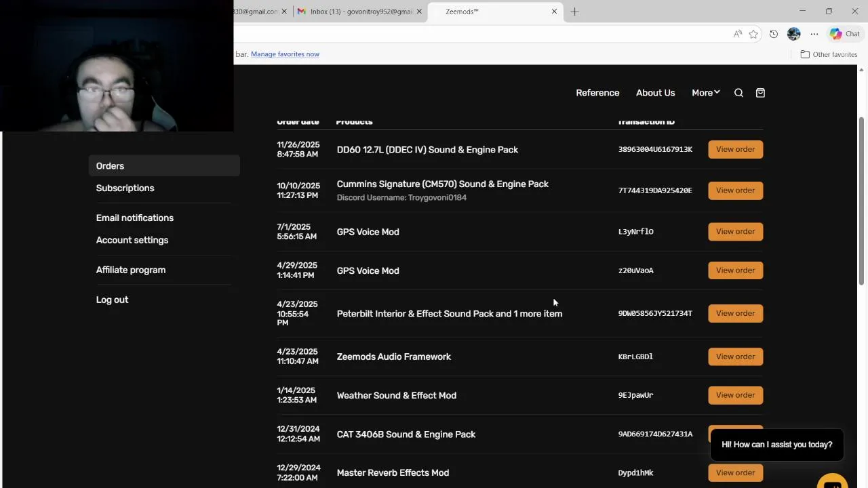This screenshot has height=488, width=868.
Task: Open browser history icon in toolbar
Action: tap(774, 34)
